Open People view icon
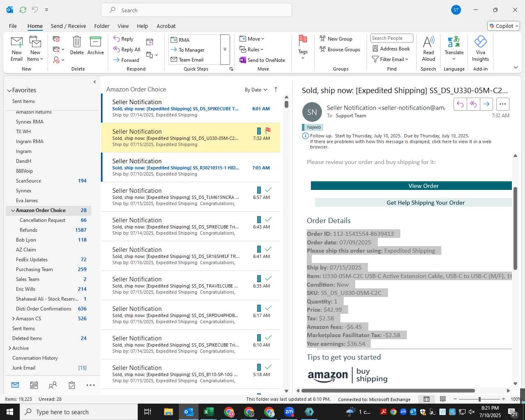The width and height of the screenshot is (525, 420). pos(53,385)
